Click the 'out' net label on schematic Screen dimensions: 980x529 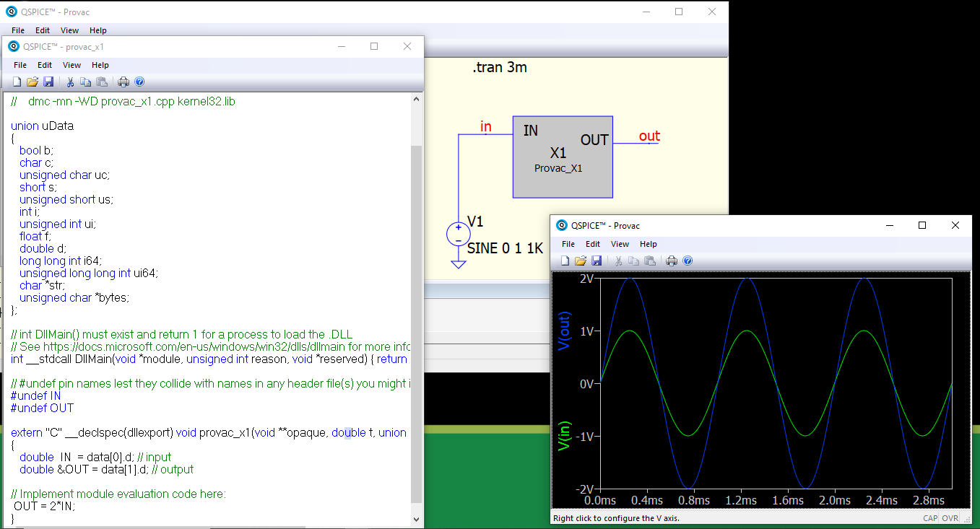pyautogui.click(x=649, y=136)
